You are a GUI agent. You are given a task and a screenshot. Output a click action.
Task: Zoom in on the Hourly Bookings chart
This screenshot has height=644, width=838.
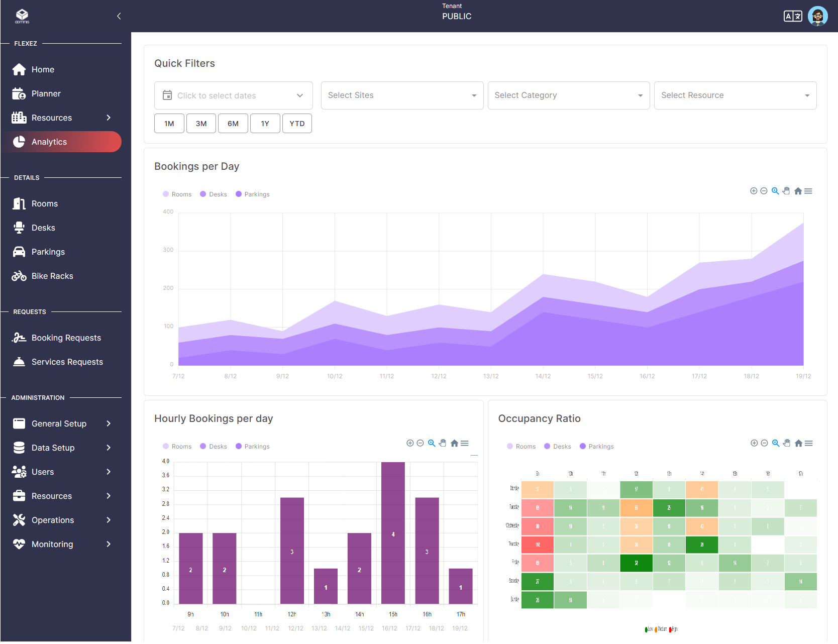[432, 443]
